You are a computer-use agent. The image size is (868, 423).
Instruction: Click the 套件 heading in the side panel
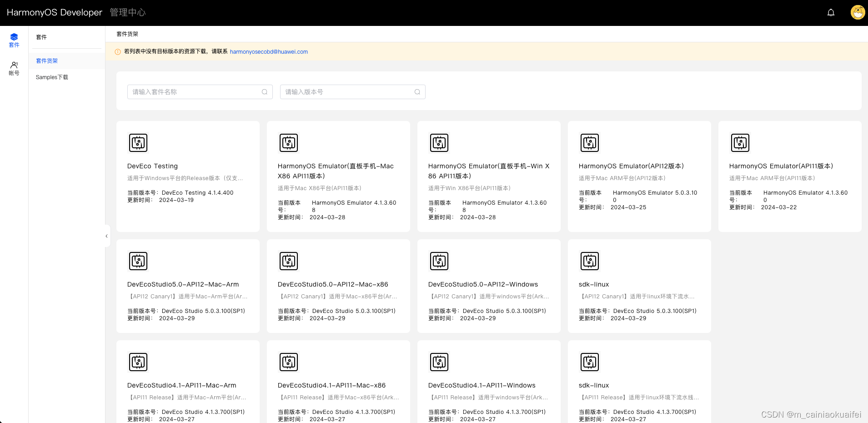(x=41, y=37)
